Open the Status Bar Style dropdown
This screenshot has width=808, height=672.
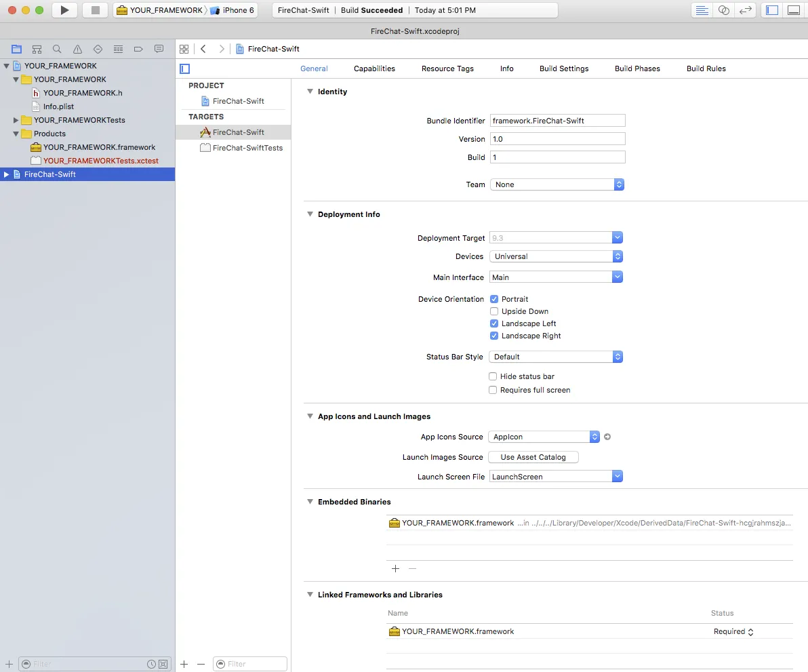(556, 357)
